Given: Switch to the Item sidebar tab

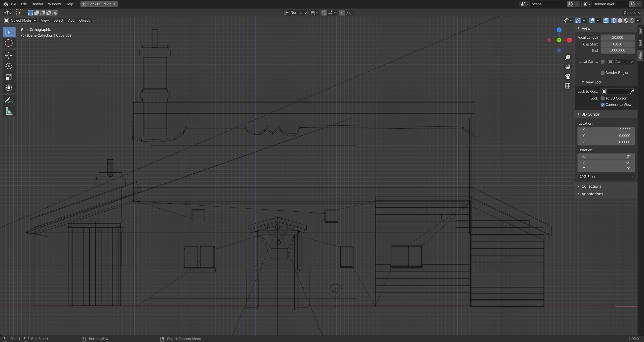Looking at the screenshot, I should pos(640,31).
